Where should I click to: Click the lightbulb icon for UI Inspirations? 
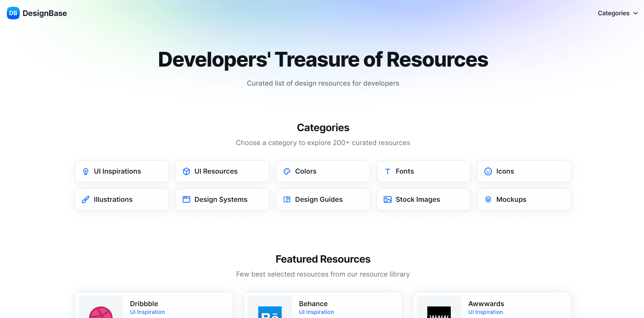pyautogui.click(x=86, y=172)
